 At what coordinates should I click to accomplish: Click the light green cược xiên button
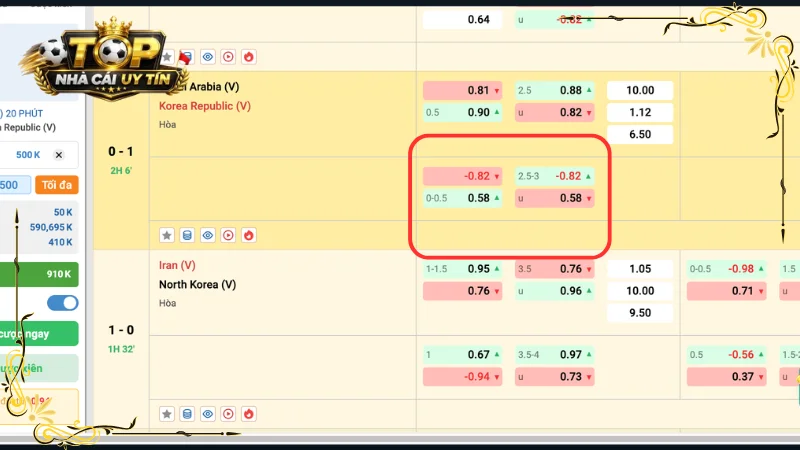(39, 368)
